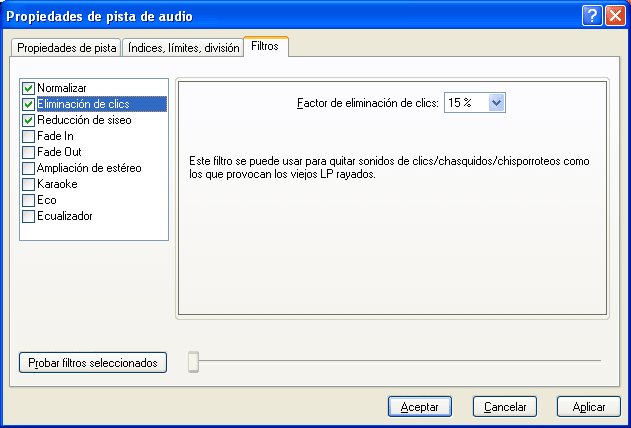Click the filter preview slider handle
Screen dimensions: 631x428
(x=194, y=363)
